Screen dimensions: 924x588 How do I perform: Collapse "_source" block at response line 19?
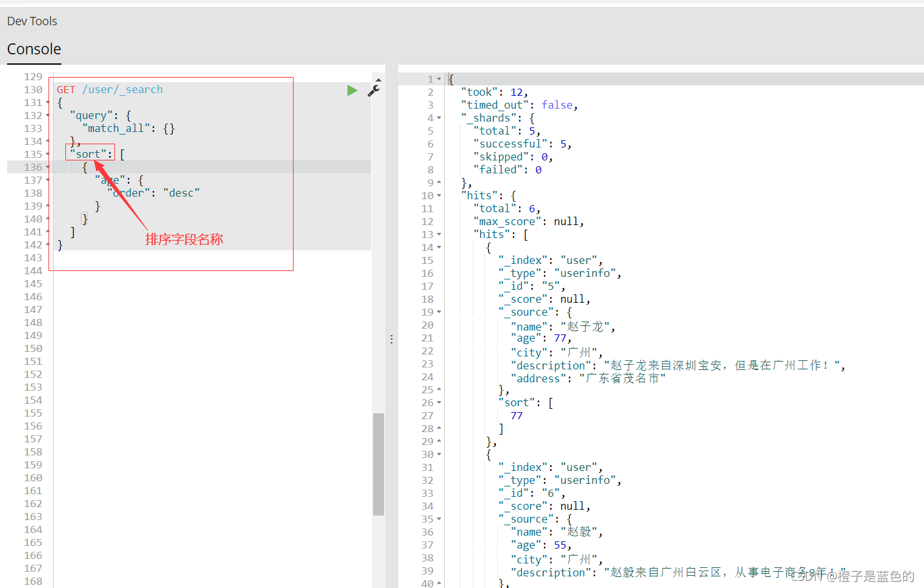pos(439,312)
